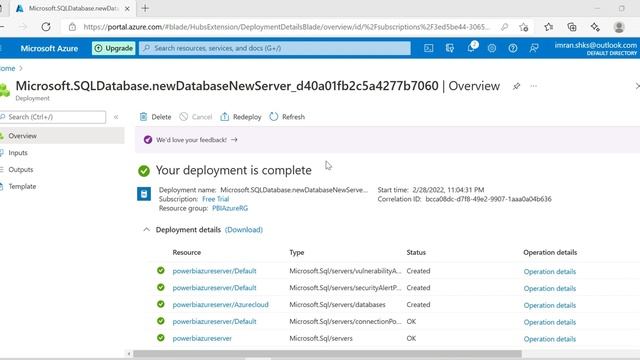
Task: Open Operation details for vulnerabilityA row
Action: click(x=550, y=271)
